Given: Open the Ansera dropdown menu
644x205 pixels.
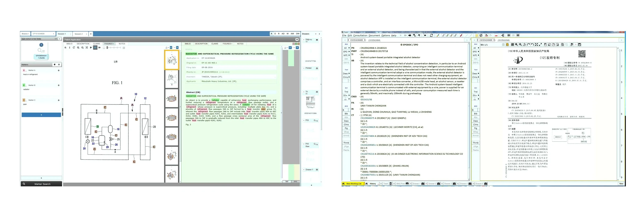Looking at the screenshot, I should click(25, 34).
